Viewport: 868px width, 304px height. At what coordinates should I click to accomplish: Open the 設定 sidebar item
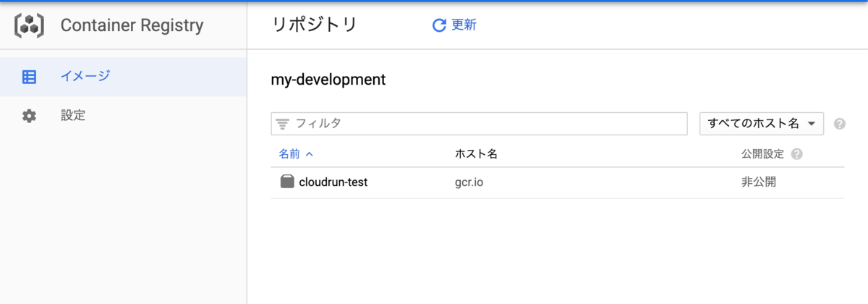(x=123, y=116)
